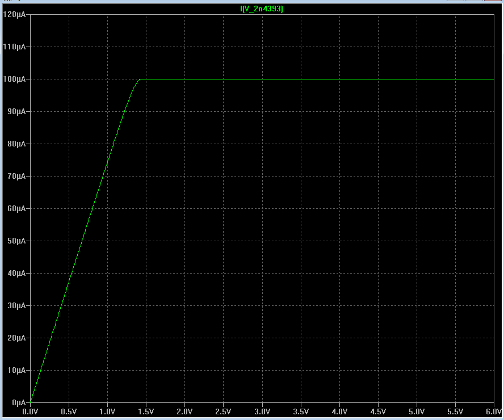504x420 pixels.
Task: Click the 10µA vertical axis label
Action: (x=16, y=370)
